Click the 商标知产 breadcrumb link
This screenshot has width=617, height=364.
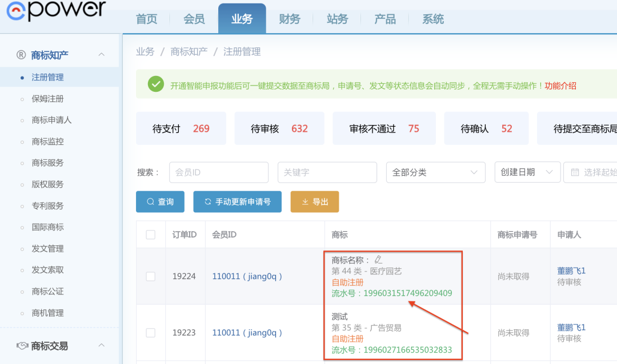[x=189, y=51]
